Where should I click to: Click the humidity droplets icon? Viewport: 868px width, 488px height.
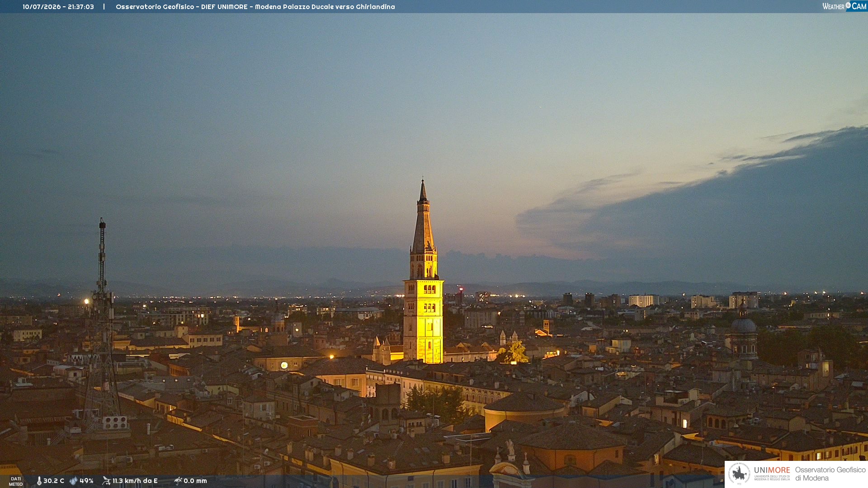(73, 481)
